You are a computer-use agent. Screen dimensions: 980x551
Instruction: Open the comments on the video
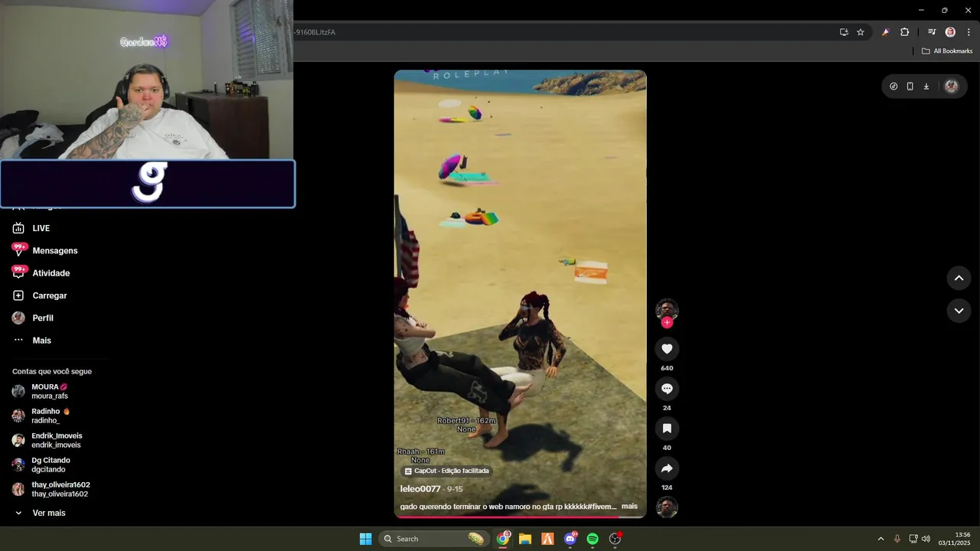pos(667,389)
